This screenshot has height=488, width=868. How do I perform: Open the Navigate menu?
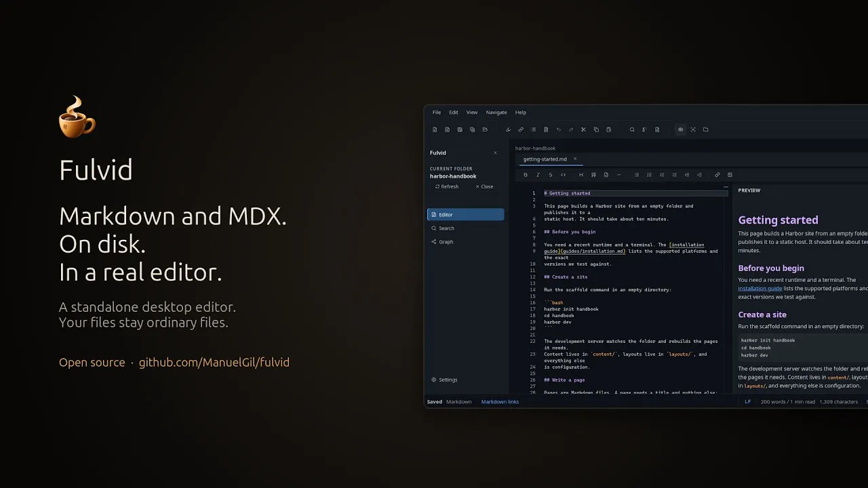[496, 113]
